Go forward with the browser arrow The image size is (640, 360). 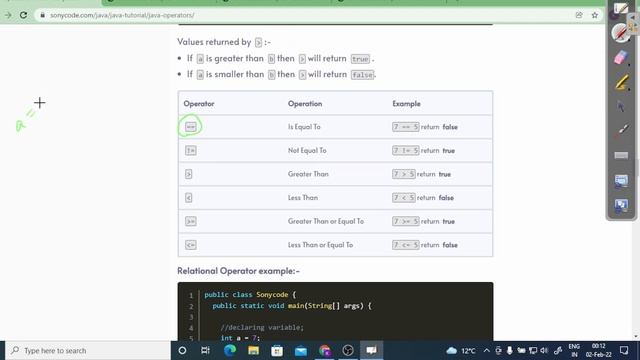pos(8,15)
